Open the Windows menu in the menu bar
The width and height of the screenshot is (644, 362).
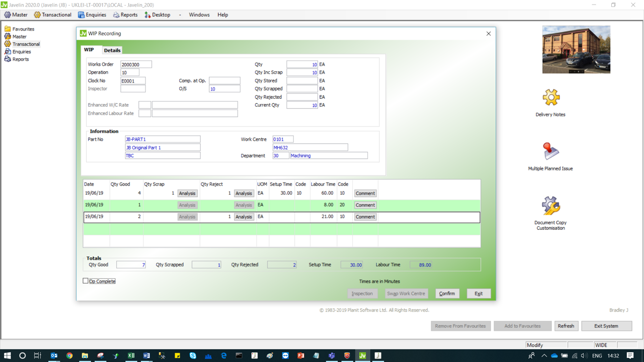(199, 15)
